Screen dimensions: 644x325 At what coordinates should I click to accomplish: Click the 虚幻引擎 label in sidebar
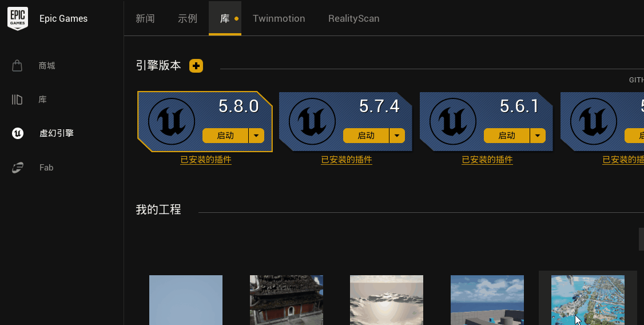point(56,133)
